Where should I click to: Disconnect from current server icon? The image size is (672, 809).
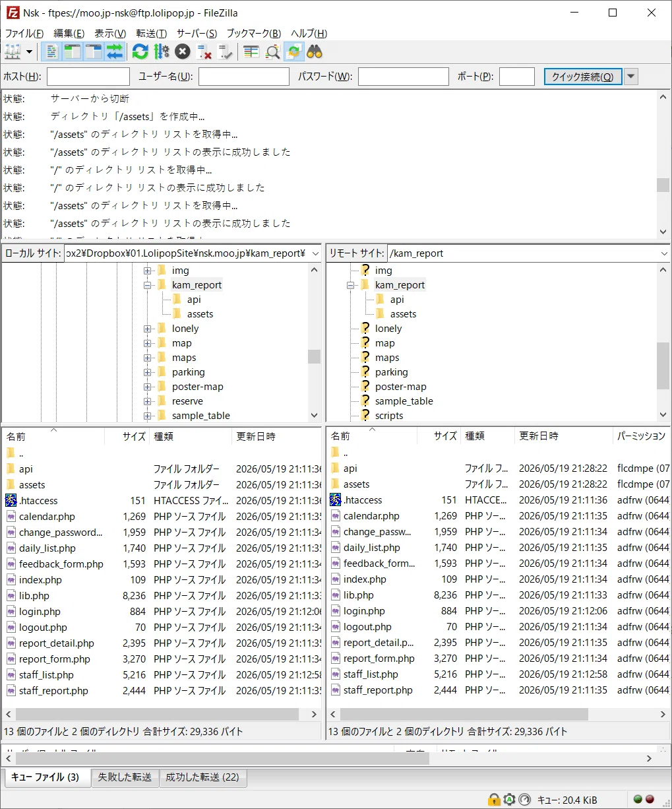point(204,52)
